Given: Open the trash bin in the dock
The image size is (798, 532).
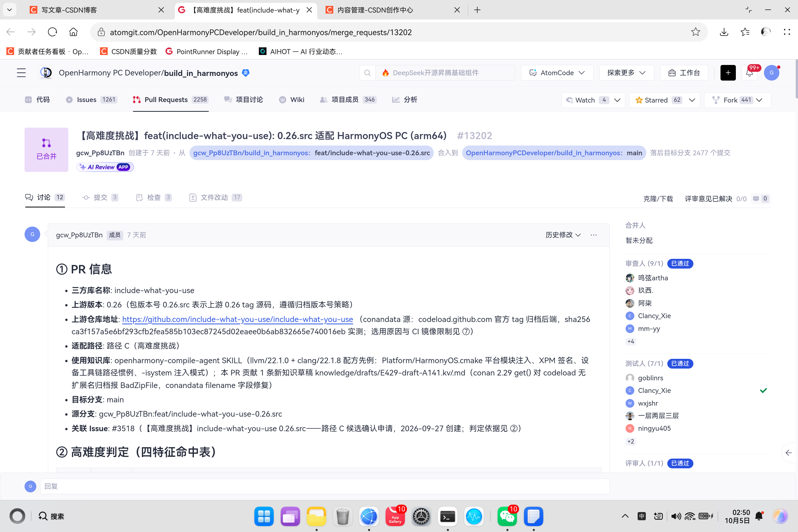Looking at the screenshot, I should tap(342, 516).
